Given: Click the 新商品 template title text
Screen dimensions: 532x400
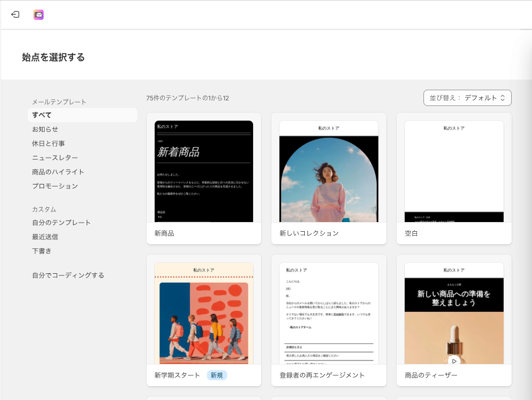Looking at the screenshot, I should (164, 233).
